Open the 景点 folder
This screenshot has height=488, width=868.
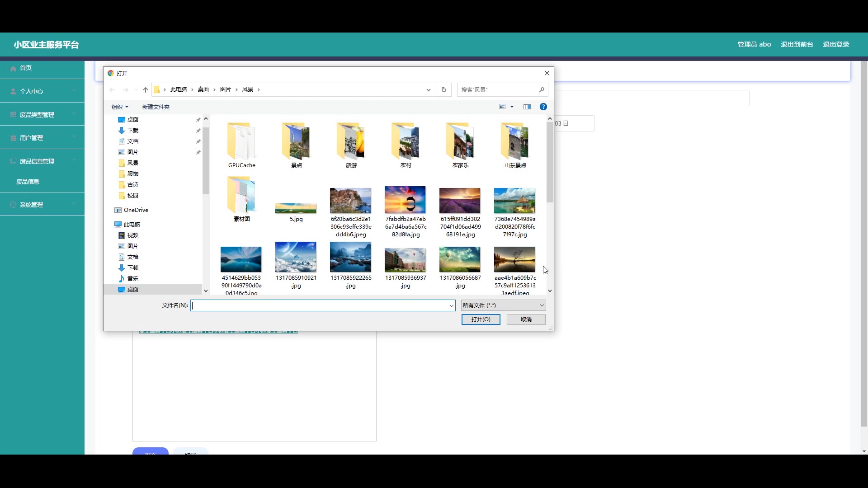pyautogui.click(x=297, y=145)
